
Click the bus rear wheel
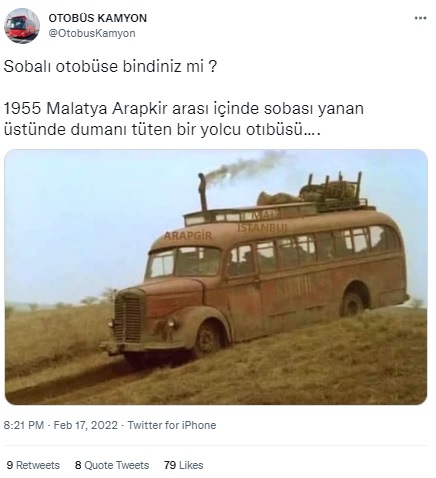pos(353,304)
